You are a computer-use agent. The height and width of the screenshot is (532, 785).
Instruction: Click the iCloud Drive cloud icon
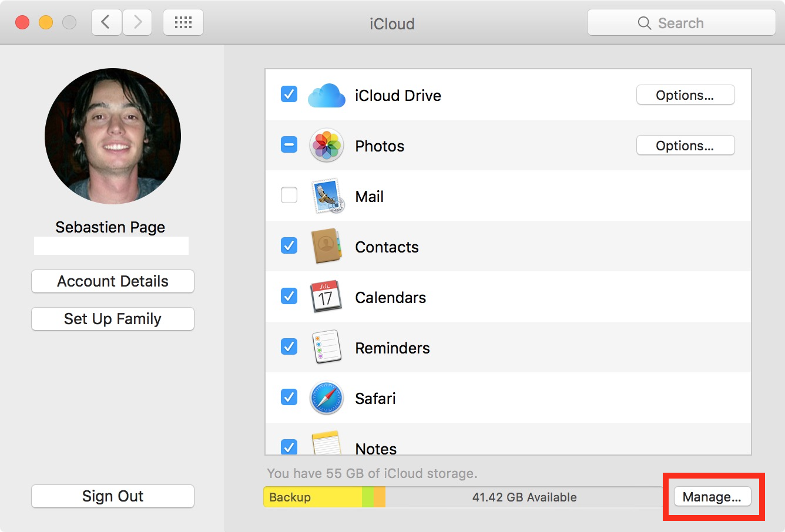326,95
